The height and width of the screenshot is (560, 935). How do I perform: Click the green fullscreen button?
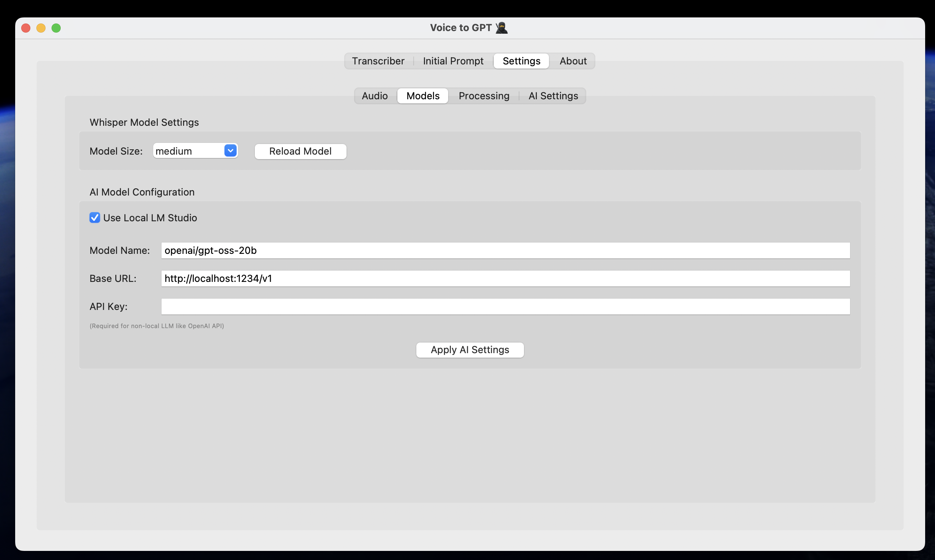(x=56, y=28)
